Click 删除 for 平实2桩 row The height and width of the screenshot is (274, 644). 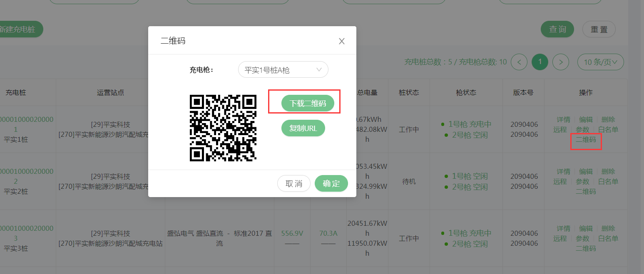click(608, 171)
